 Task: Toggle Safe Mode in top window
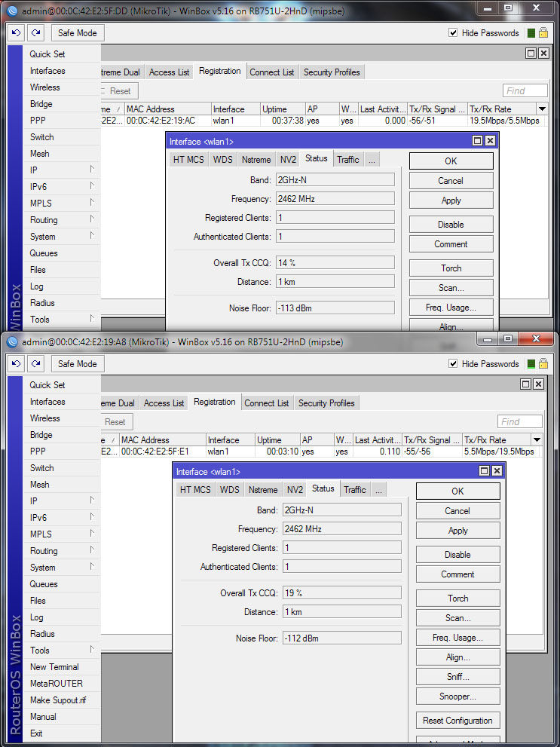[77, 33]
